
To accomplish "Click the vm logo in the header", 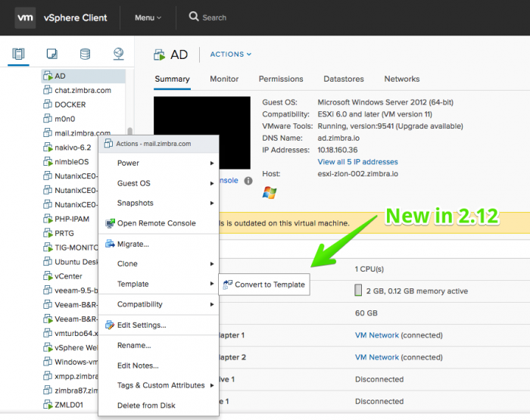I will point(25,17).
